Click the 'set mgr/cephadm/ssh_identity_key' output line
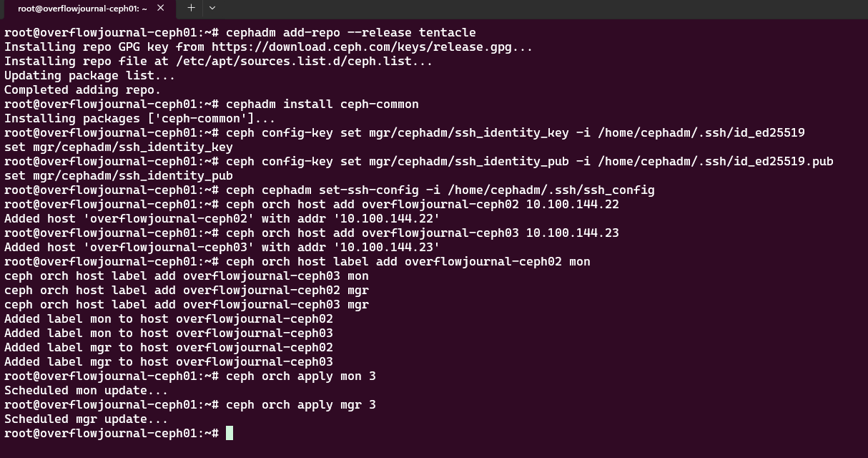 pyautogui.click(x=119, y=147)
